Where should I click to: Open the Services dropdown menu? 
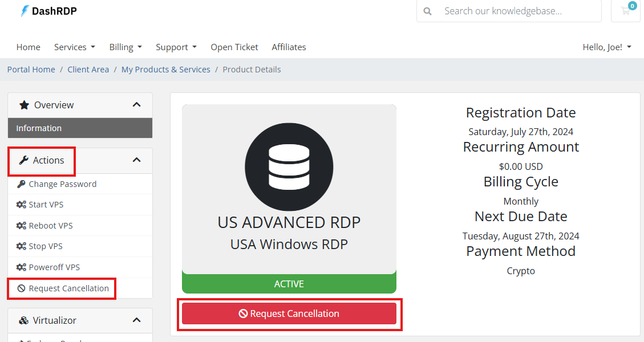pos(74,47)
